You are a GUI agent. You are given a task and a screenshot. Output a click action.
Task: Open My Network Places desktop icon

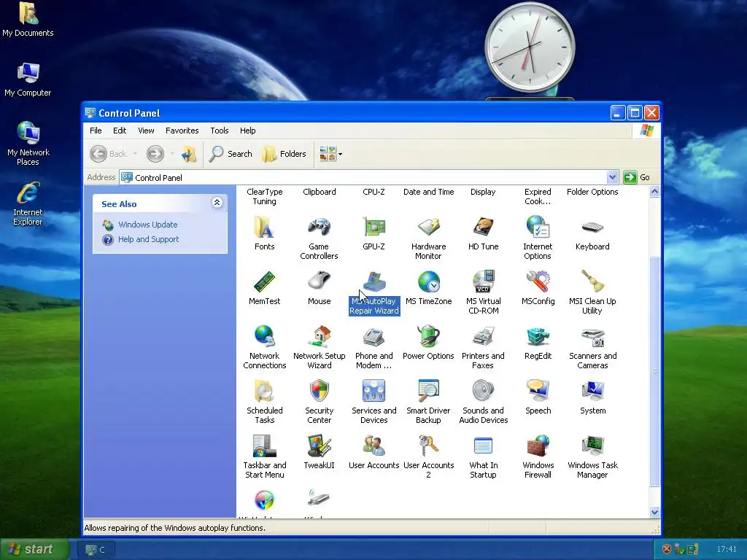tap(28, 144)
